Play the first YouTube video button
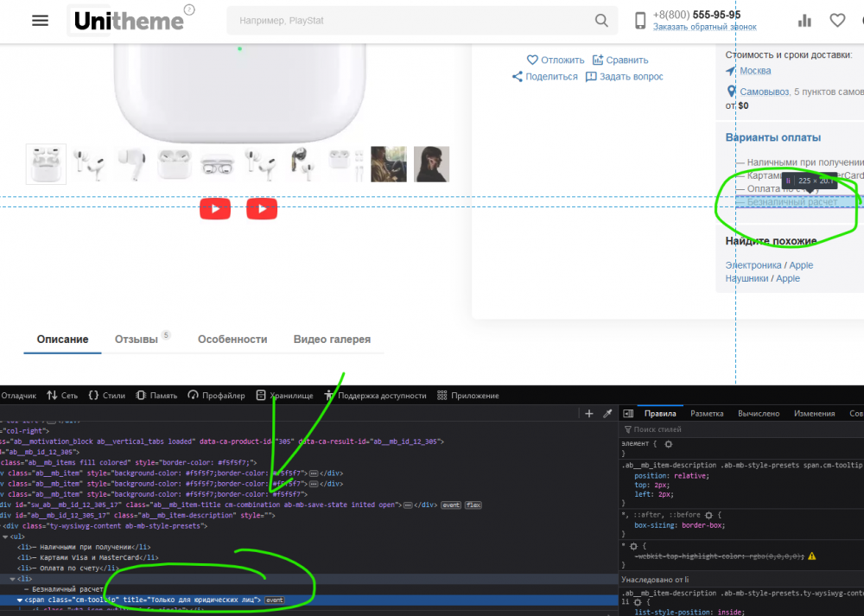Viewport: 864px width, 616px height. coord(215,209)
